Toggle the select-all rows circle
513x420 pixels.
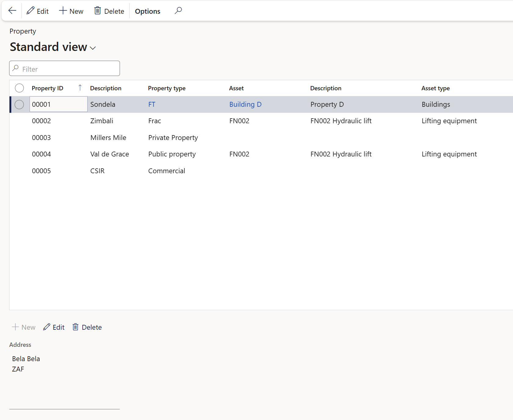click(x=19, y=88)
